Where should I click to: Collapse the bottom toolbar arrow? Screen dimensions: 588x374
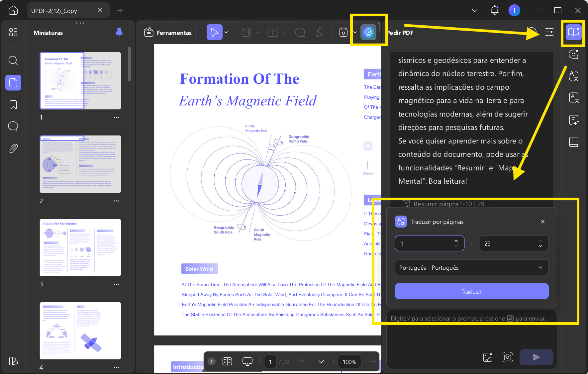point(212,361)
